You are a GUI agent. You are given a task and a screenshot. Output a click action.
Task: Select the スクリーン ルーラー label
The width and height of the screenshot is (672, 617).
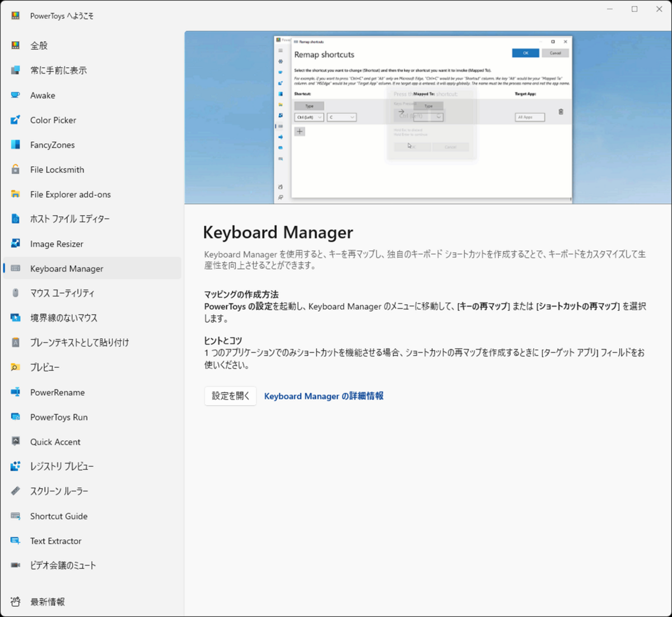pos(59,491)
